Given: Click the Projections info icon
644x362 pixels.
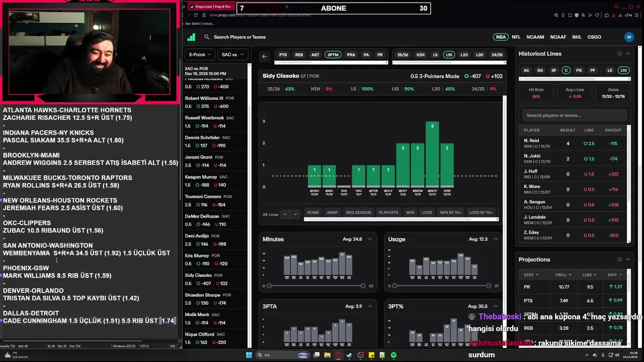Looking at the screenshot, I should click(x=619, y=259).
